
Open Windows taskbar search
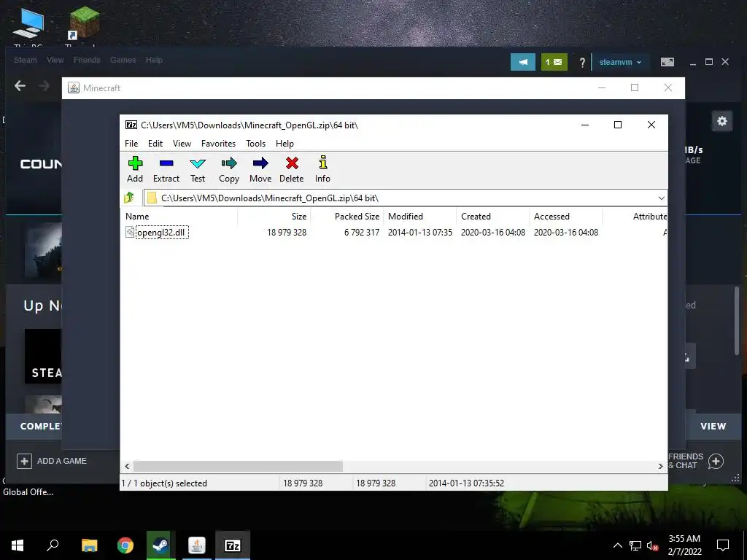53,545
